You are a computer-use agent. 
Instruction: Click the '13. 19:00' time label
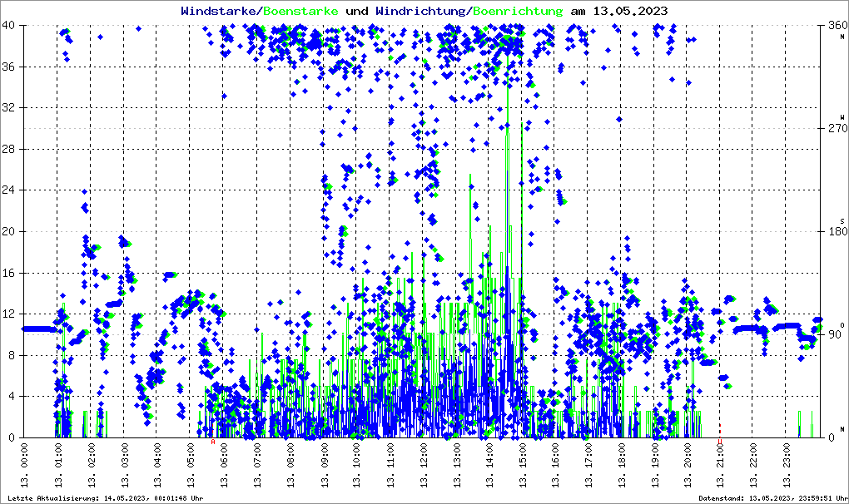coord(654,465)
